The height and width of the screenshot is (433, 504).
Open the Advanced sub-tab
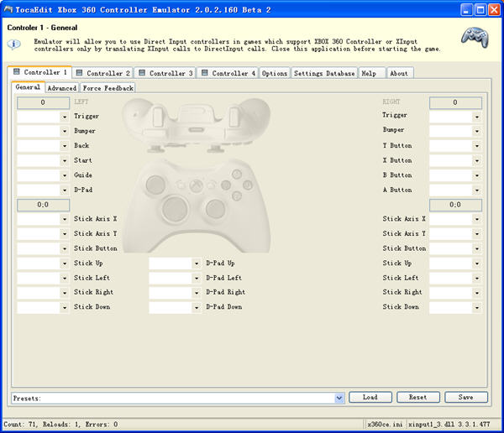(62, 87)
